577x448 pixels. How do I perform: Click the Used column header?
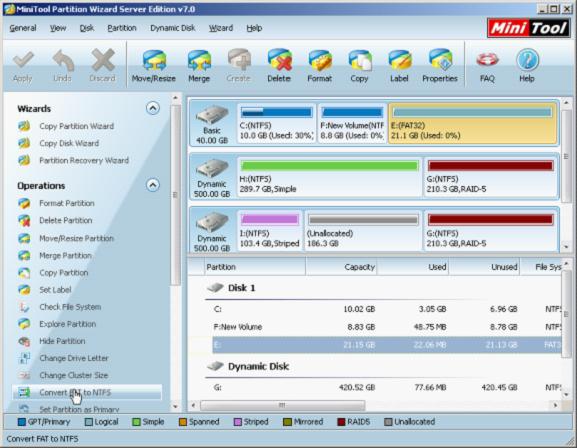tap(413, 267)
